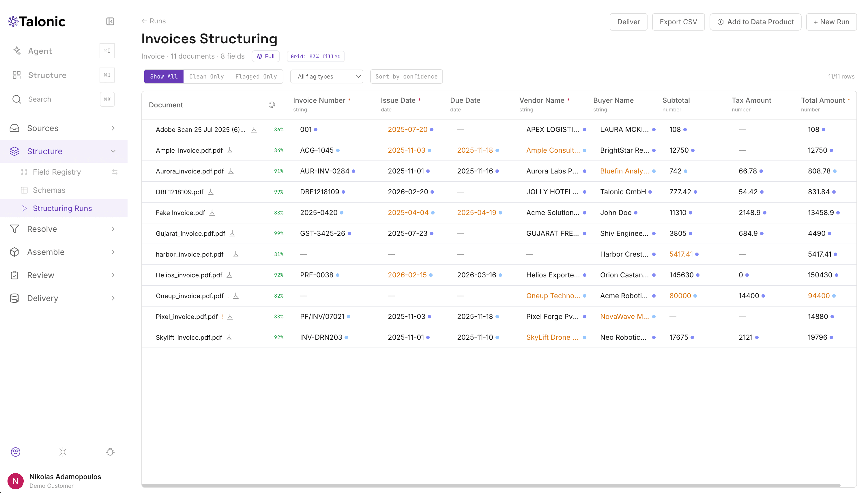Click the cell "AUR-INV-0284"

(x=325, y=171)
